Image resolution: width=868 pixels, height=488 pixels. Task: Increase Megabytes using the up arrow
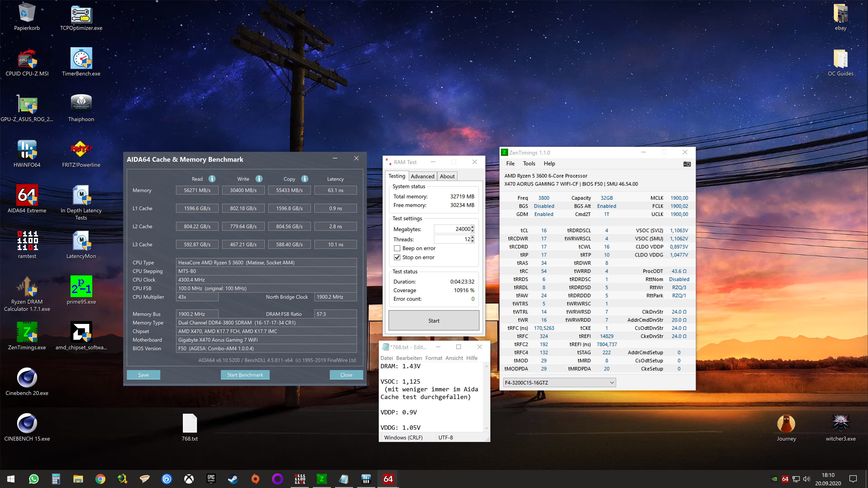(472, 227)
